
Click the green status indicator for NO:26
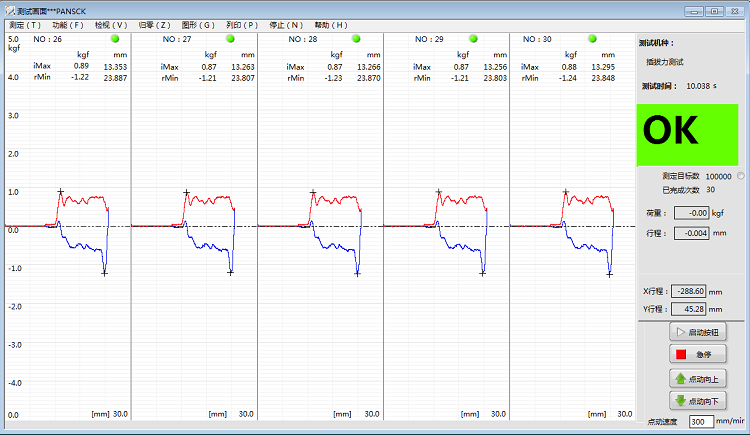102,39
